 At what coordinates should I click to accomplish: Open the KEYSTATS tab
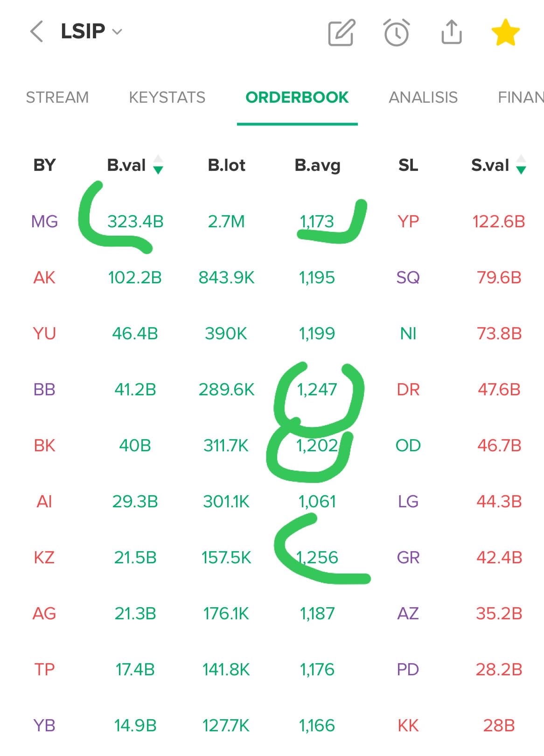pos(167,97)
